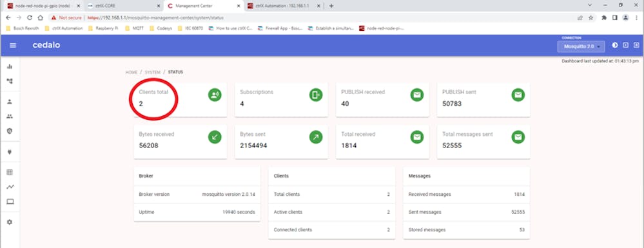Open the groups people sidebar icon

[10, 117]
